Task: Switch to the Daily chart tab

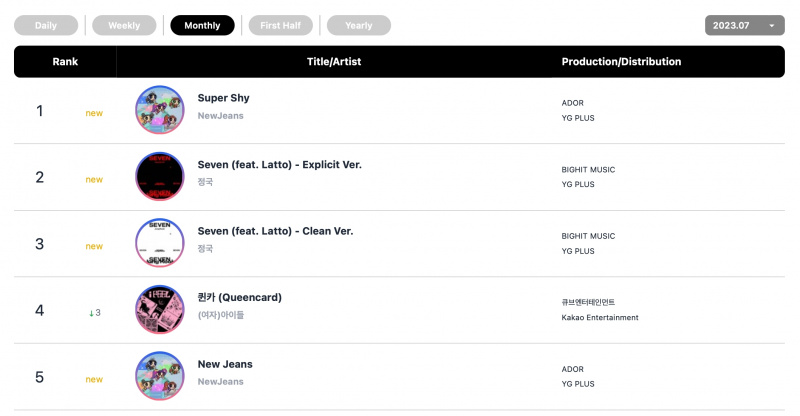Action: pyautogui.click(x=46, y=26)
